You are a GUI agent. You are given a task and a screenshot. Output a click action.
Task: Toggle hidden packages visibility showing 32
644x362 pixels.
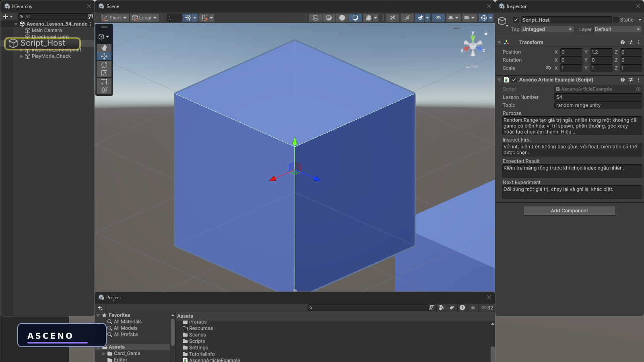point(487,308)
